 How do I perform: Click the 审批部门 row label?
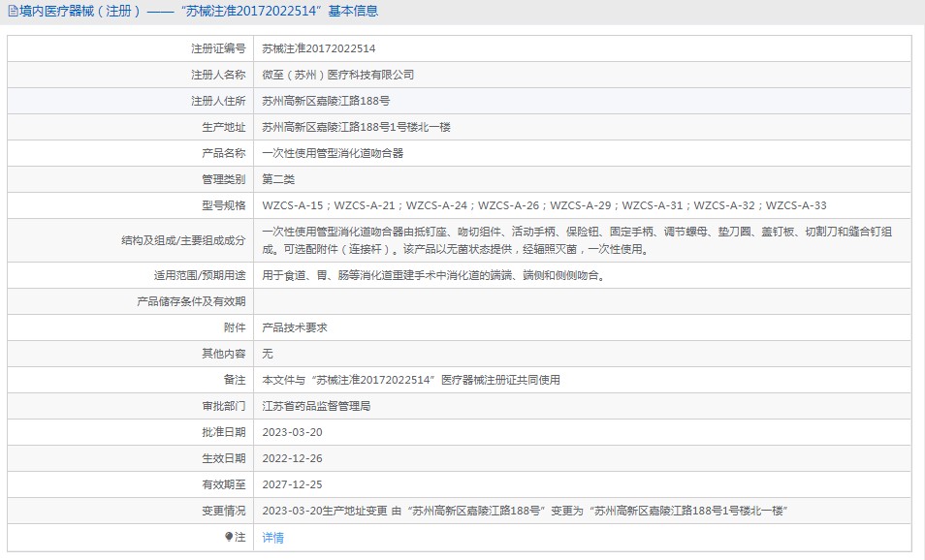click(224, 406)
